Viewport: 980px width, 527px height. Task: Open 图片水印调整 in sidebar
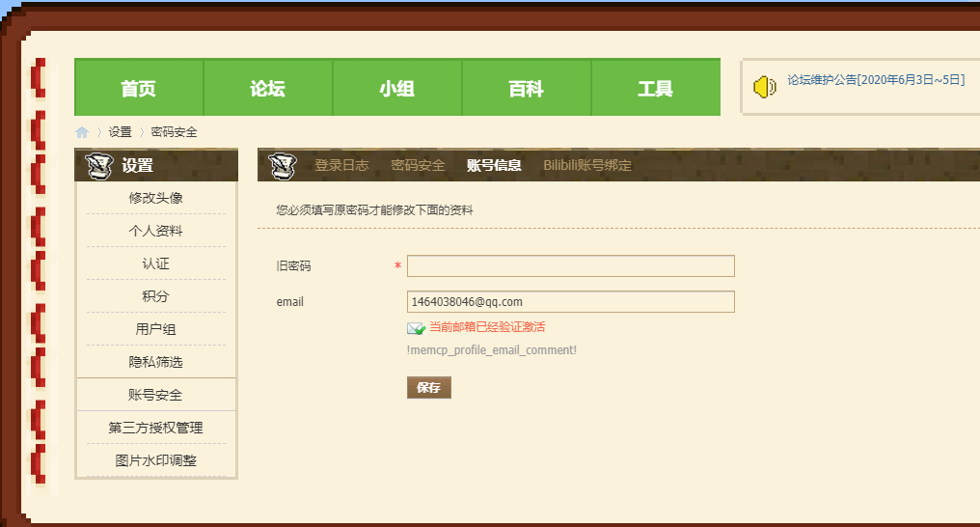[155, 460]
